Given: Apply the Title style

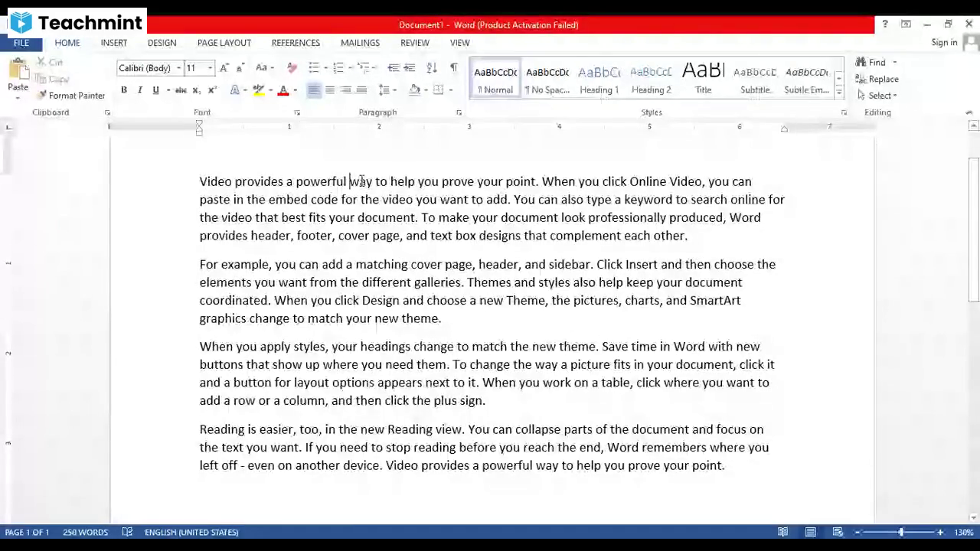Looking at the screenshot, I should (x=703, y=80).
